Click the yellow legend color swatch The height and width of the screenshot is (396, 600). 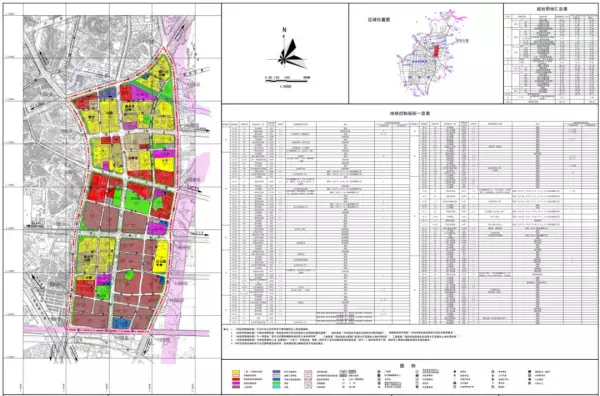236,372
